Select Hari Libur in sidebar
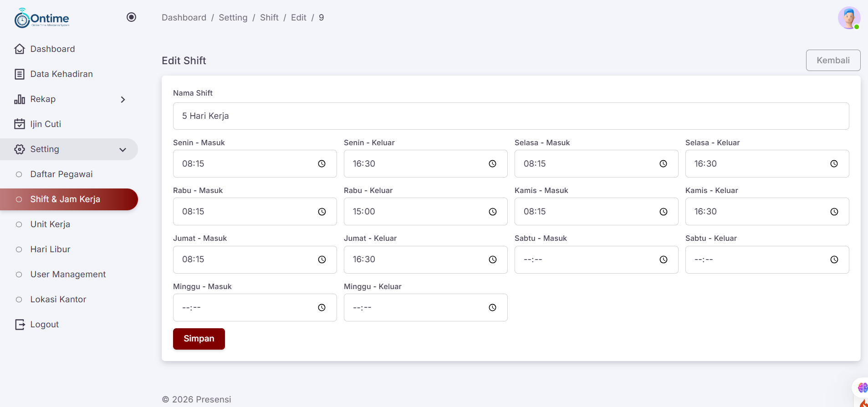The width and height of the screenshot is (868, 407). tap(50, 249)
